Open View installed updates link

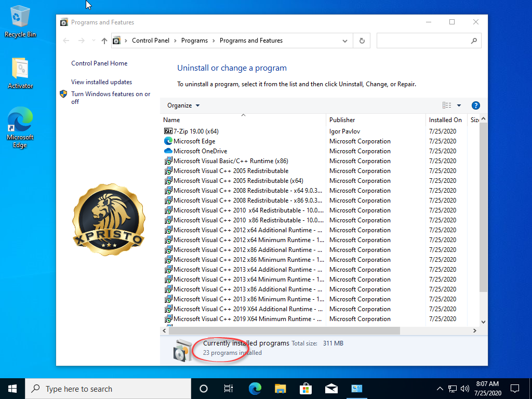[101, 82]
